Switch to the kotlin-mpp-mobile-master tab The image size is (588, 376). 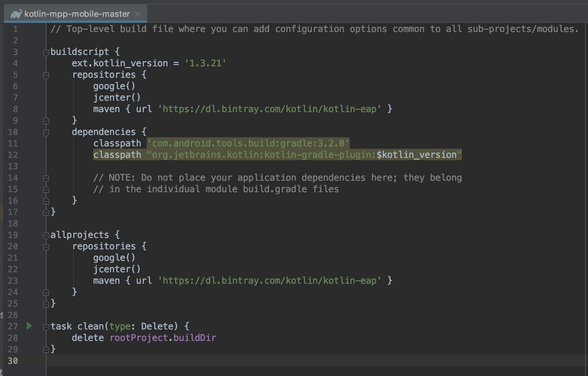(x=76, y=14)
